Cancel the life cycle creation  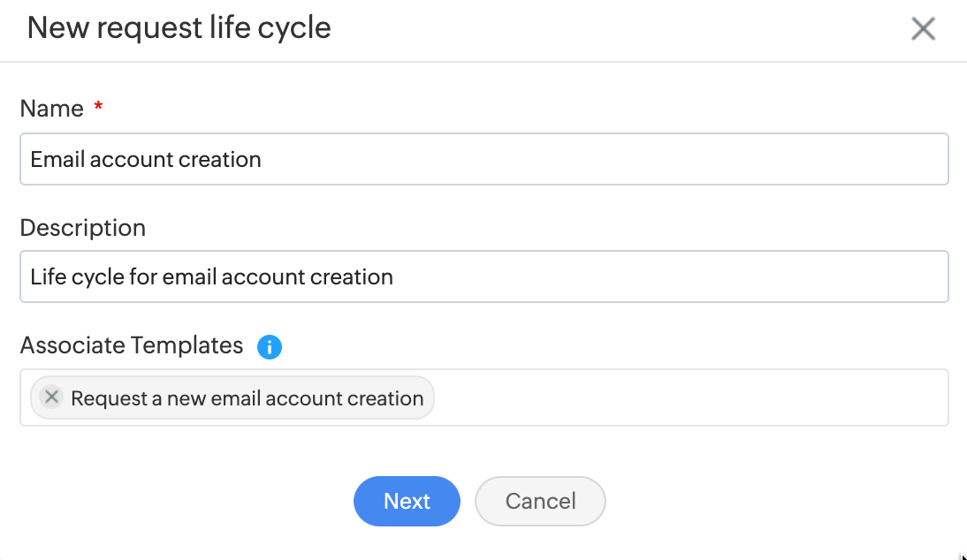click(x=540, y=501)
